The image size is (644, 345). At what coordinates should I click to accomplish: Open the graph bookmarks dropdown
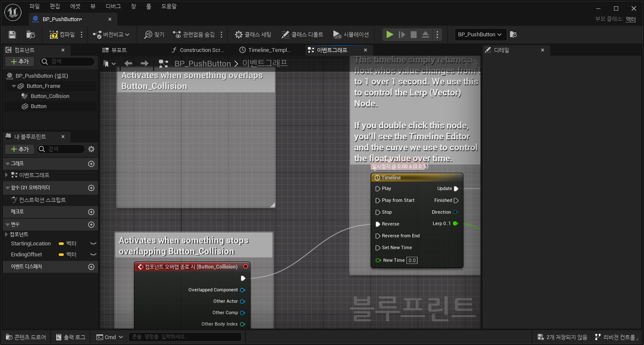coord(109,64)
